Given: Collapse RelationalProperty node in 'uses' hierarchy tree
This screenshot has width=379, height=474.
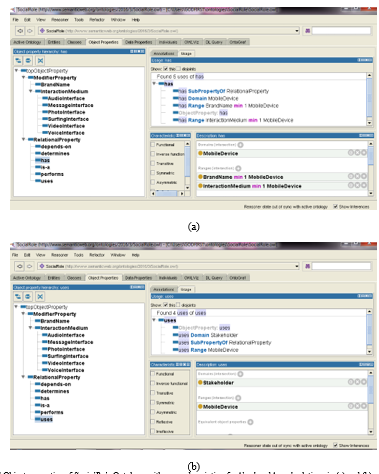Looking at the screenshot, I should tap(23, 377).
